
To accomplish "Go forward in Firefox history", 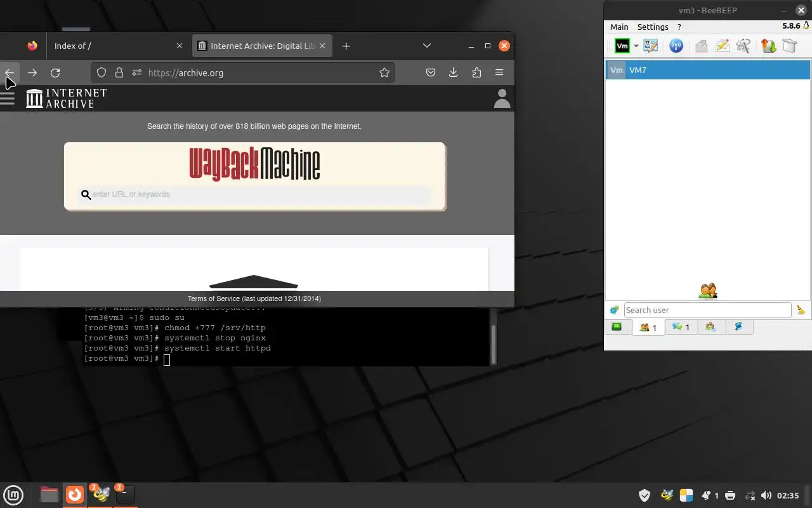I will coord(32,72).
